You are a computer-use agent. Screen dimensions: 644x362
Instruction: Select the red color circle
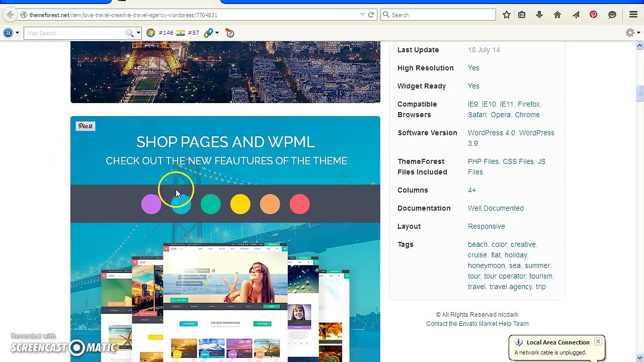(299, 204)
